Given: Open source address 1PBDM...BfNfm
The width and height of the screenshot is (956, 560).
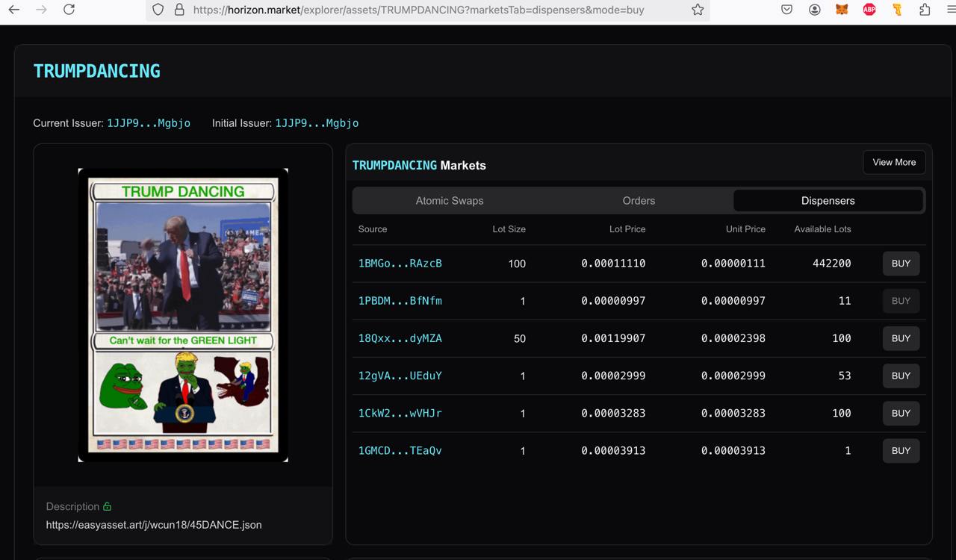Looking at the screenshot, I should click(x=400, y=301).
